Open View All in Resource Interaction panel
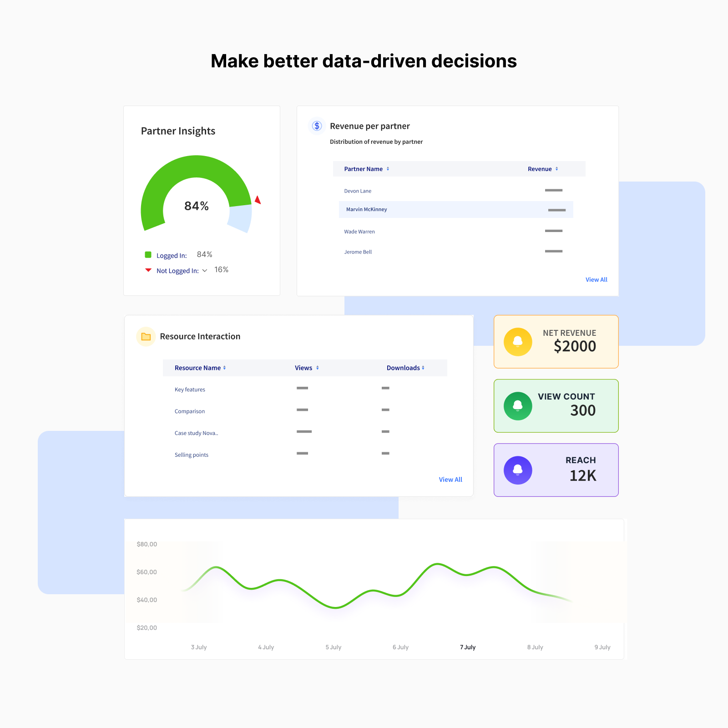 point(450,479)
